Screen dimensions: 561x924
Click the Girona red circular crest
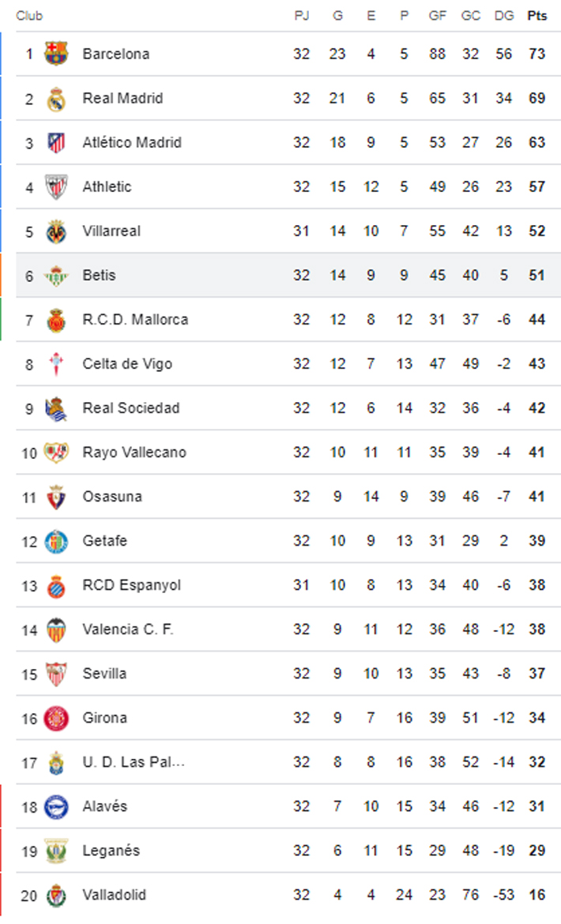(56, 718)
